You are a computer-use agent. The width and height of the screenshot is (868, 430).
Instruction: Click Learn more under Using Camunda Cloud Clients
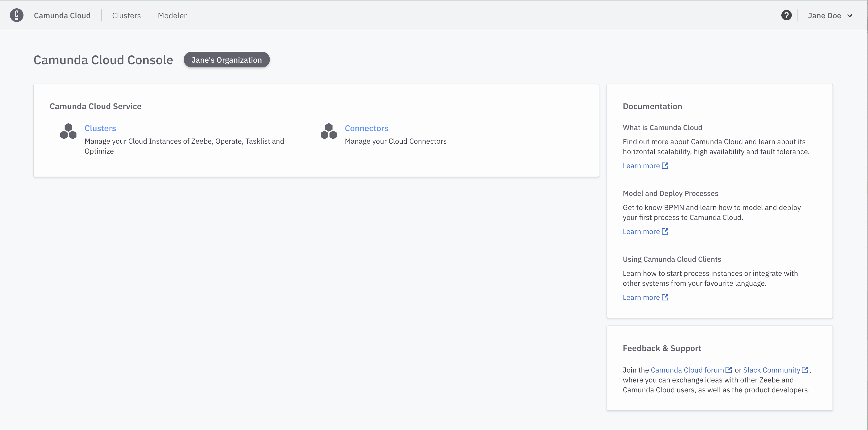(641, 297)
